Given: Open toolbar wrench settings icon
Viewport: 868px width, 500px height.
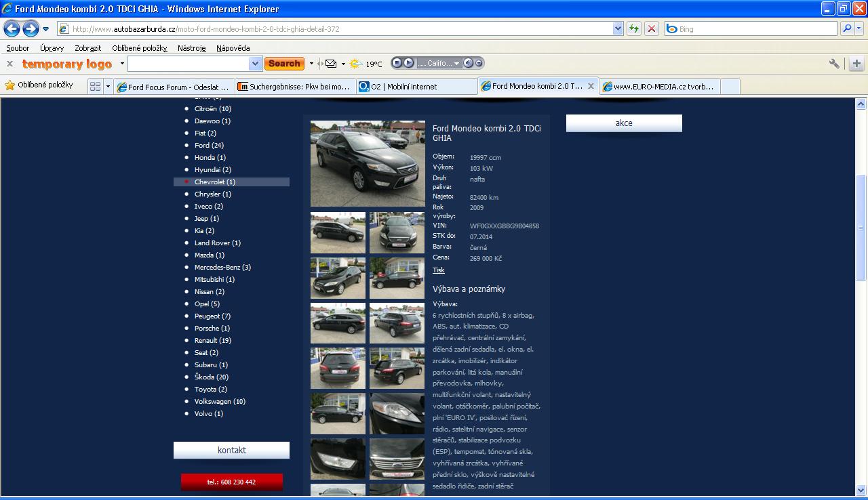Looking at the screenshot, I should [x=834, y=64].
